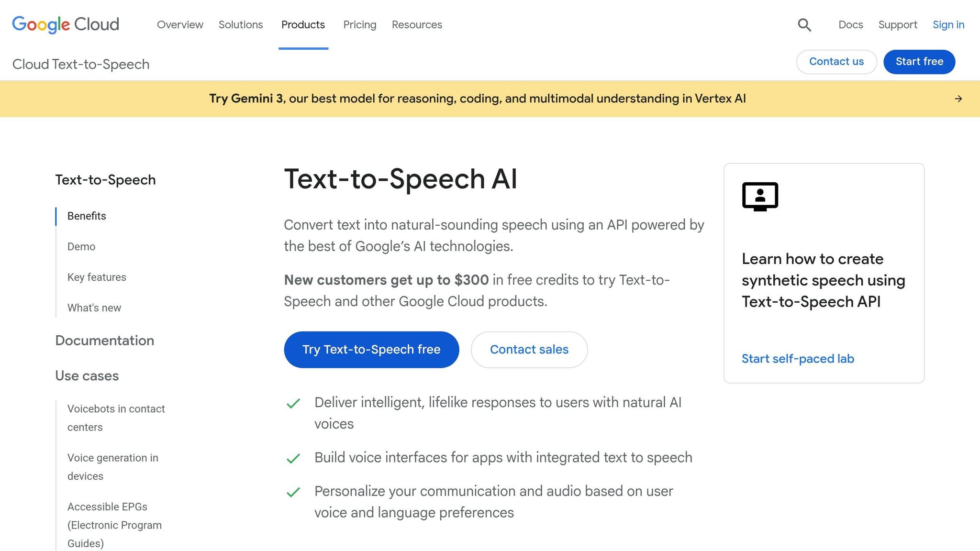Open the Resources menu
The width and height of the screenshot is (980, 551).
pyautogui.click(x=417, y=25)
